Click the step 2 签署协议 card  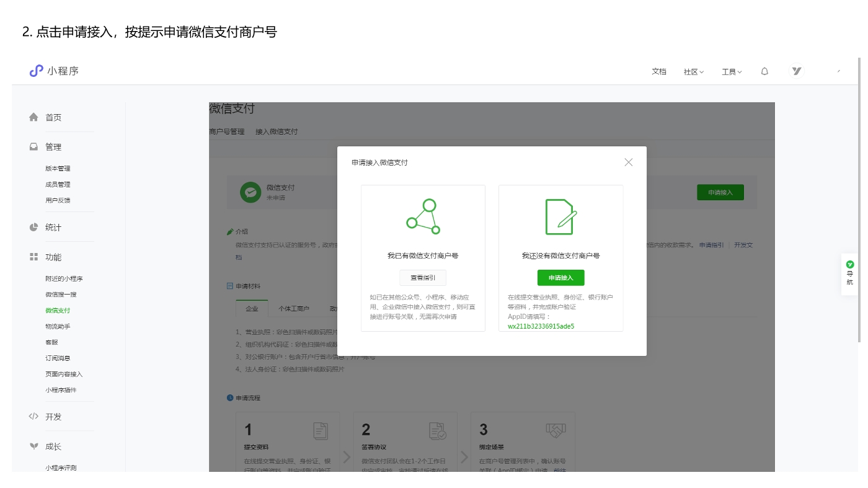tap(405, 441)
